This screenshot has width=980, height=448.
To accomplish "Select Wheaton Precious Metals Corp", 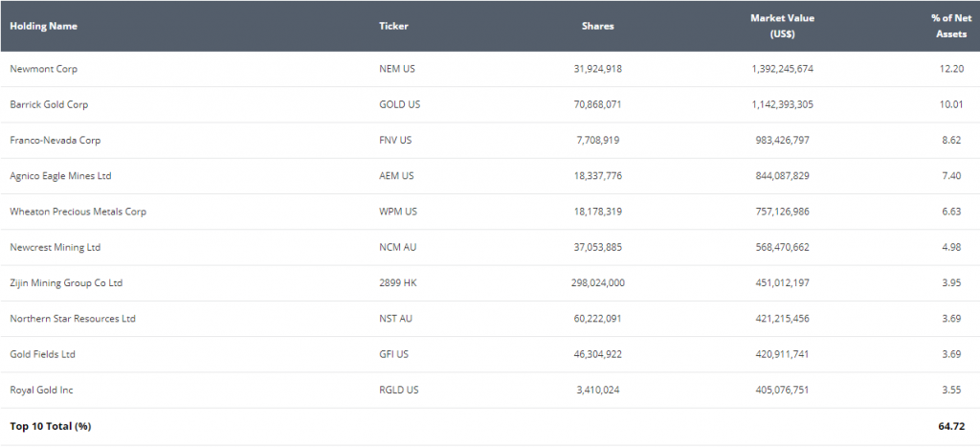I will (x=78, y=212).
